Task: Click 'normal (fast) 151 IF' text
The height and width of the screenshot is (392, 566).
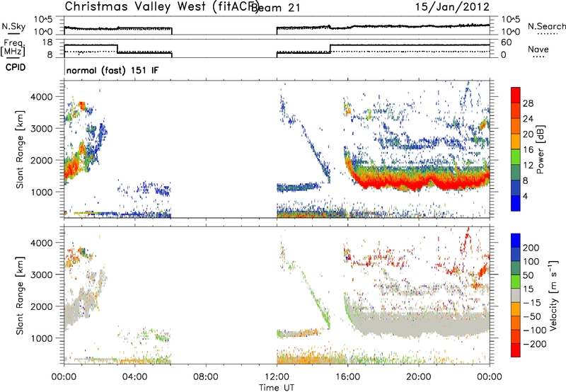Action: point(112,70)
